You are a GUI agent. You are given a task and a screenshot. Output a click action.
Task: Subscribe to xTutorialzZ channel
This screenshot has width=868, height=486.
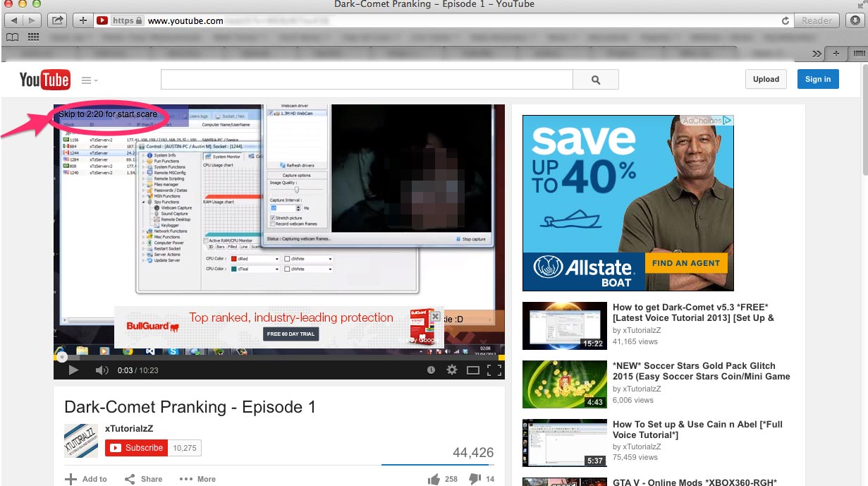click(137, 448)
